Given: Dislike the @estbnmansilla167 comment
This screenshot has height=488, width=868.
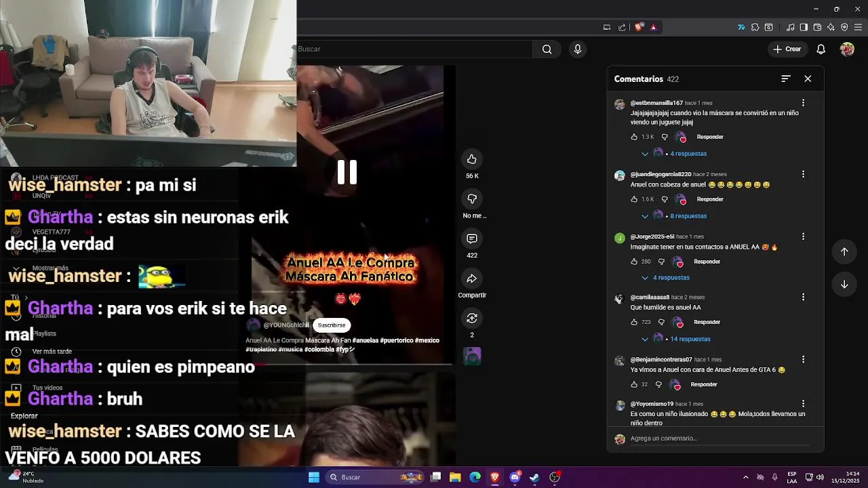Looking at the screenshot, I should tap(665, 137).
